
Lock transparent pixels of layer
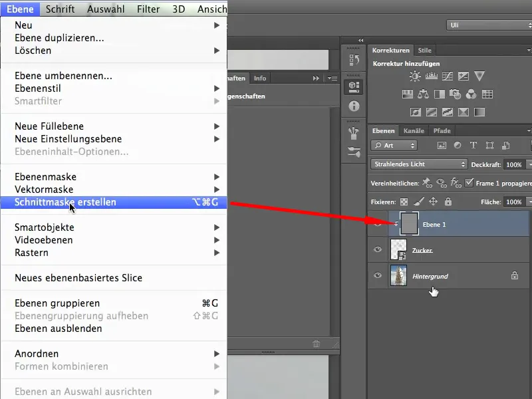point(404,202)
